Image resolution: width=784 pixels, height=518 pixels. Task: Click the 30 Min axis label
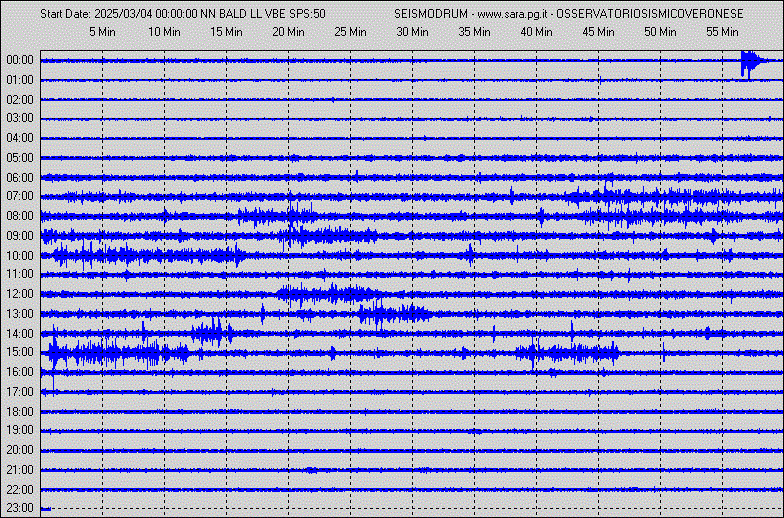click(412, 32)
